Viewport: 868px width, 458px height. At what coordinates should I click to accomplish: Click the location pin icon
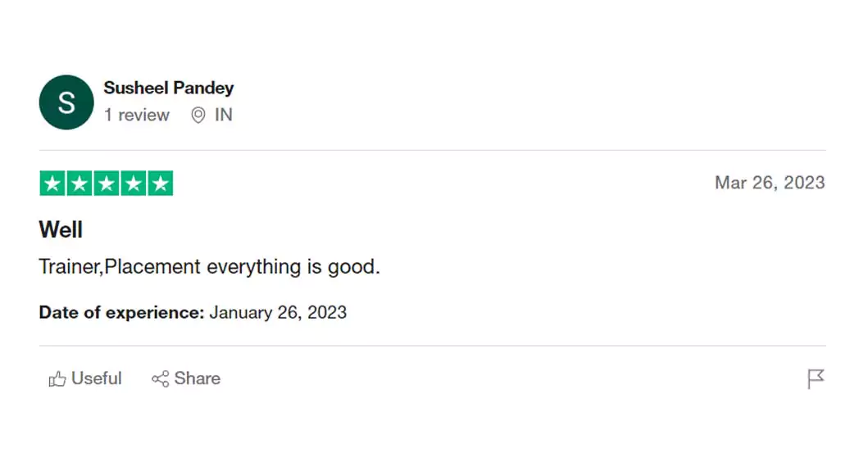pos(198,116)
